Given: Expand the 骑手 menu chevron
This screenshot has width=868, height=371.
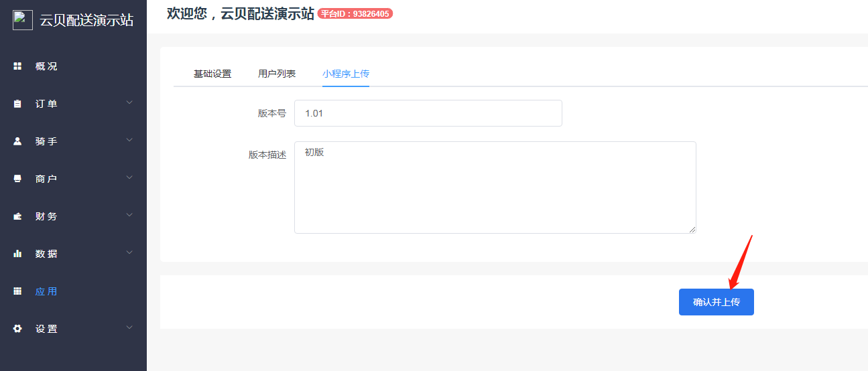Looking at the screenshot, I should point(129,140).
